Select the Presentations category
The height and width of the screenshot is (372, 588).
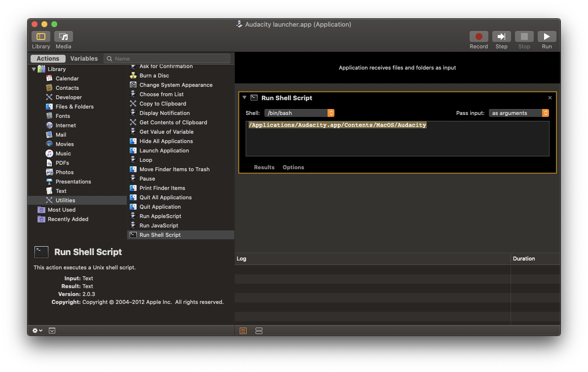[x=73, y=182]
